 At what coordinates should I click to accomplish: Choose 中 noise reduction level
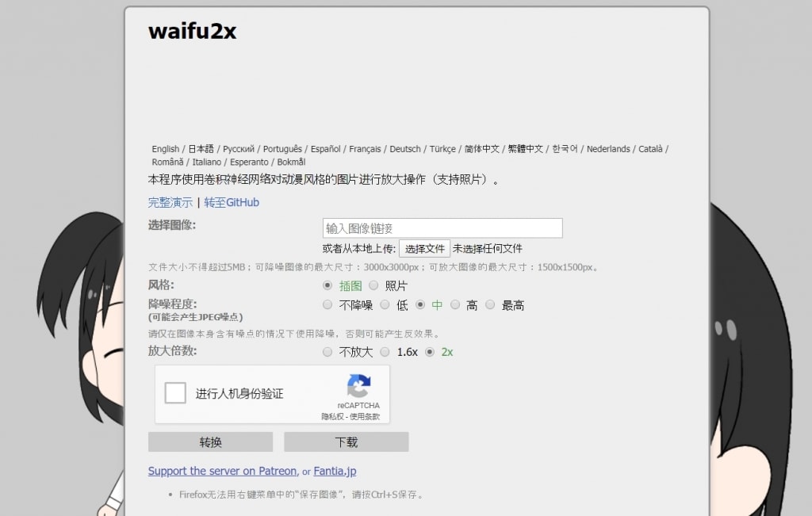420,305
